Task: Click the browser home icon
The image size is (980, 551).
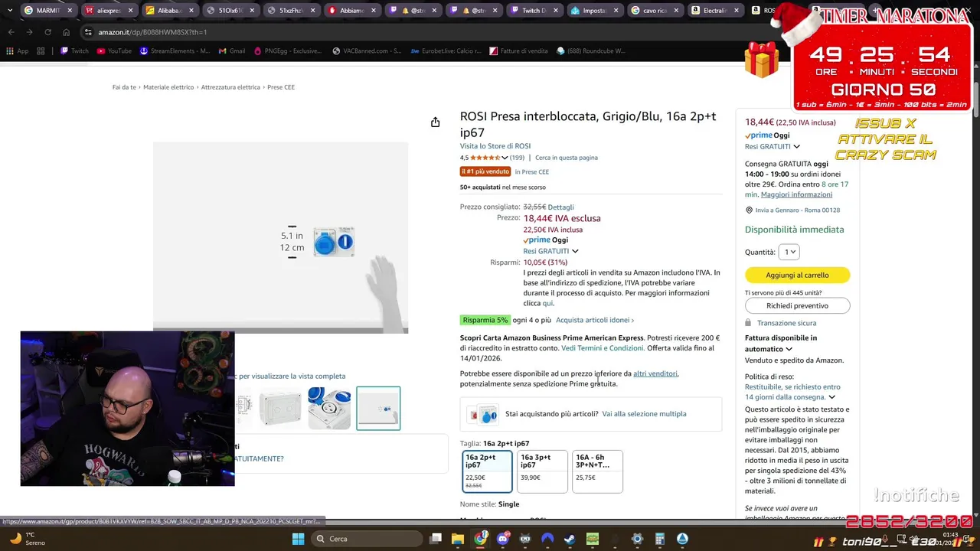Action: (66, 32)
